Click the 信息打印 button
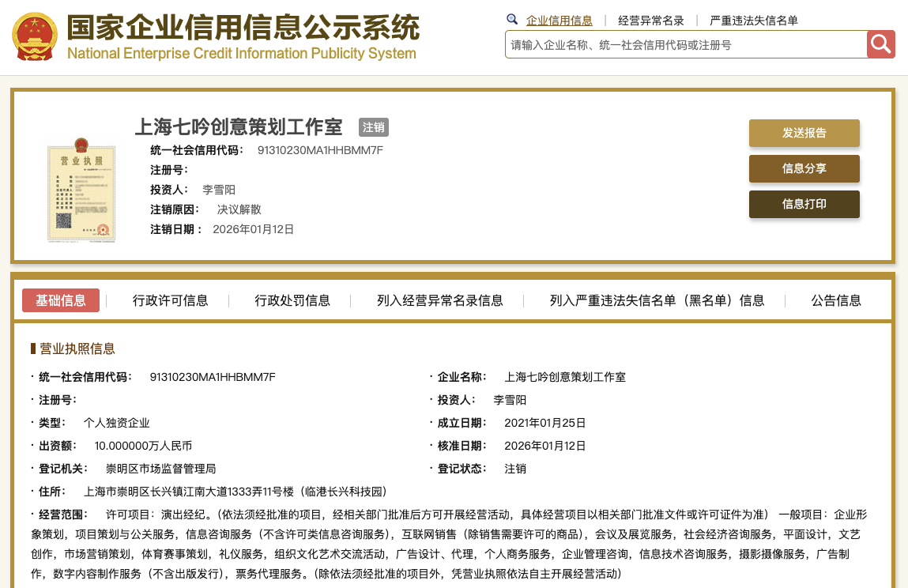The width and height of the screenshot is (908, 588). click(x=804, y=204)
